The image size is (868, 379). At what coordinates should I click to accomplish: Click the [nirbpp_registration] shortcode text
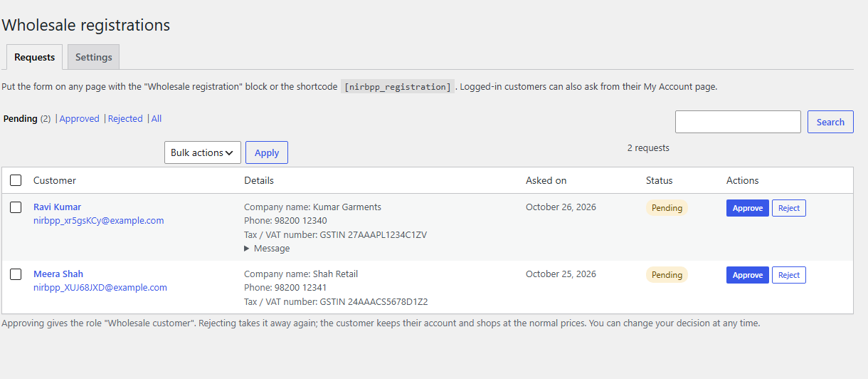397,87
